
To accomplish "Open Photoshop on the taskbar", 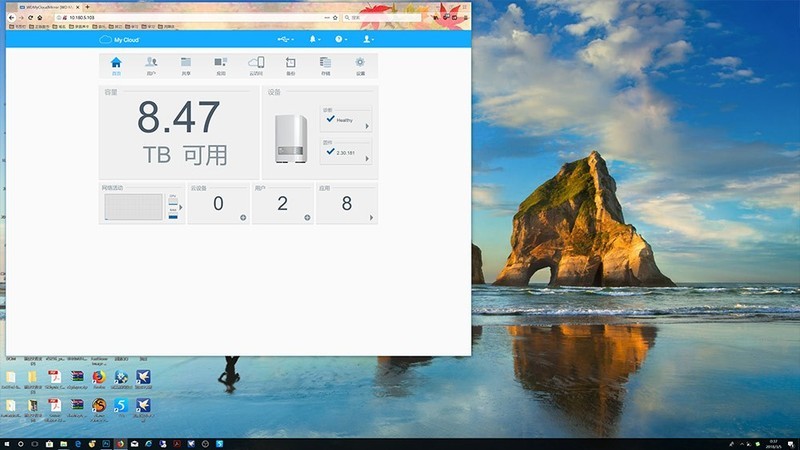I will 106,444.
